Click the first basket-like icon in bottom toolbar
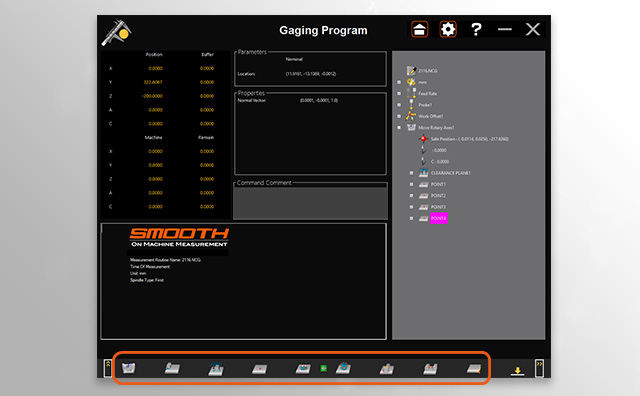 129,368
